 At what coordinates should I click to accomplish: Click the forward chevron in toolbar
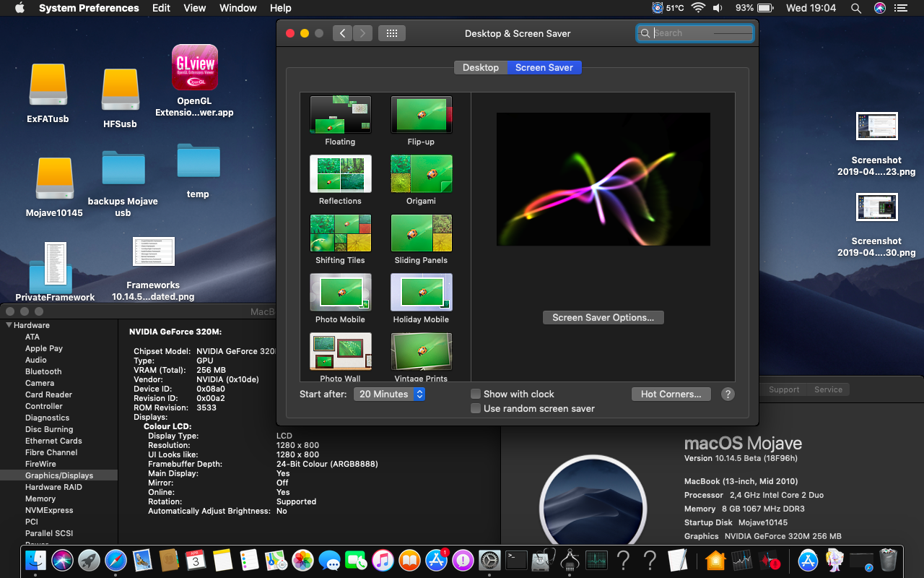click(363, 33)
